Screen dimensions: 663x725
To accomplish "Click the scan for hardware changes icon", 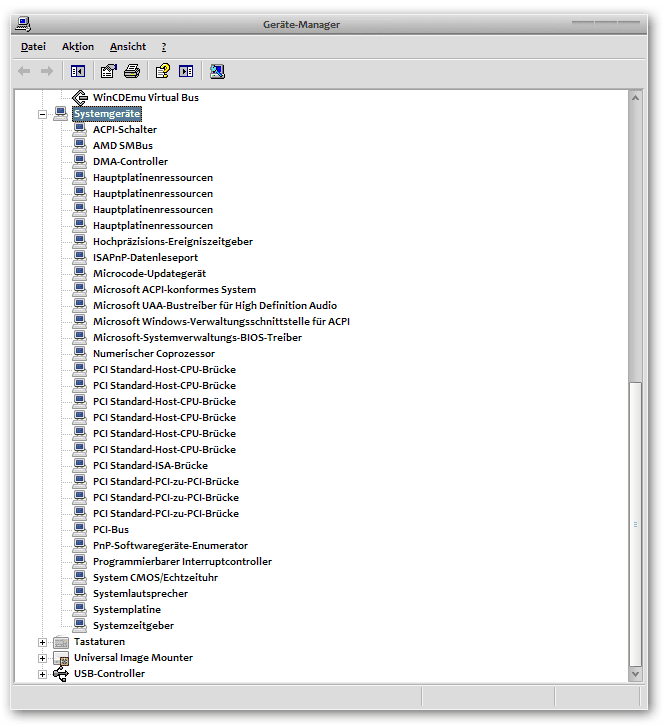I will (217, 71).
